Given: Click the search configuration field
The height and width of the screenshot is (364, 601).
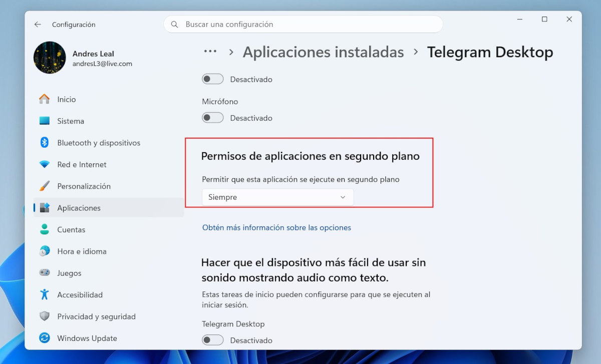Looking at the screenshot, I should [303, 24].
